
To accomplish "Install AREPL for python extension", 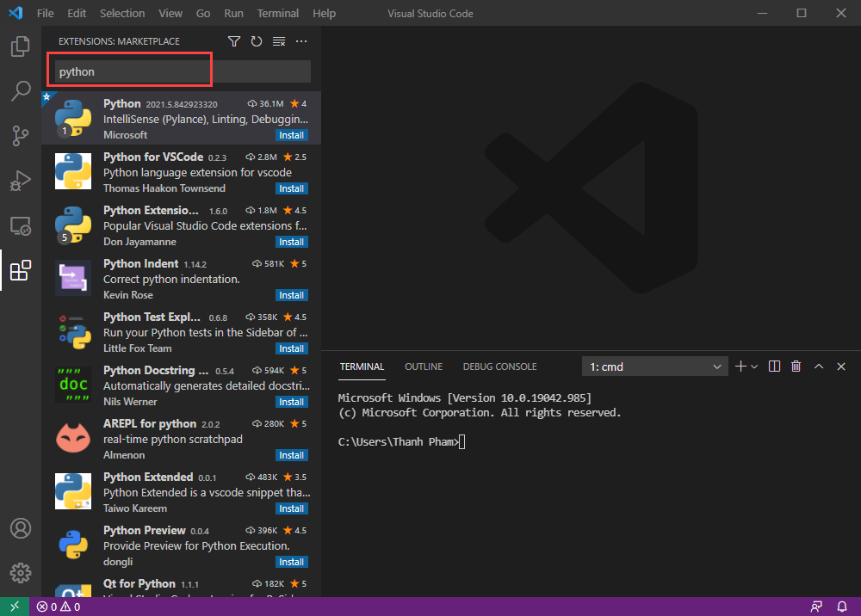I will coord(292,455).
